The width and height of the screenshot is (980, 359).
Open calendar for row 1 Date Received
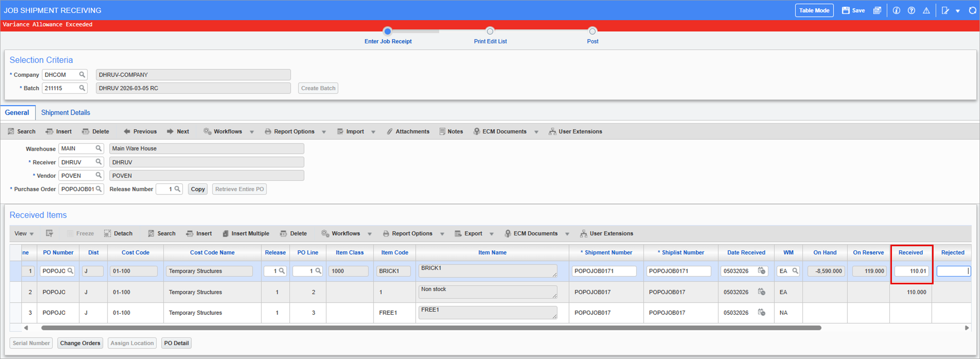[x=762, y=271]
